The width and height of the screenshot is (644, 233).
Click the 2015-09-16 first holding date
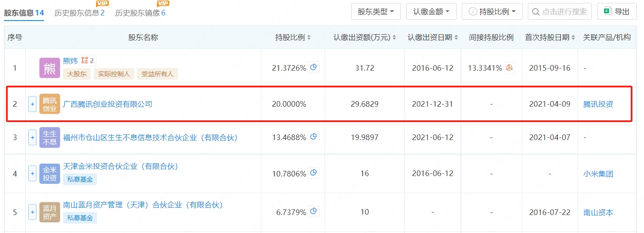[550, 68]
